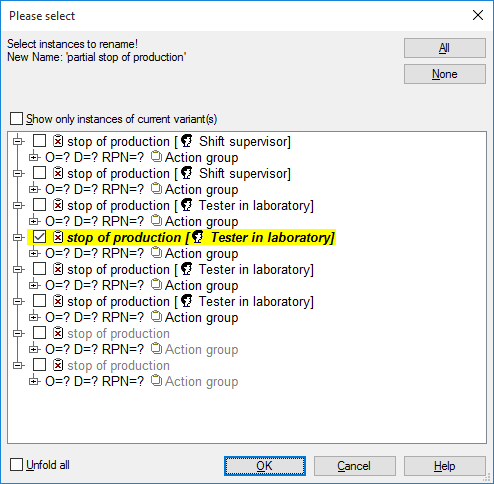Image resolution: width=494 pixels, height=484 pixels.
Task: Click failure icon of first Shift supervisor row
Action: (58, 141)
